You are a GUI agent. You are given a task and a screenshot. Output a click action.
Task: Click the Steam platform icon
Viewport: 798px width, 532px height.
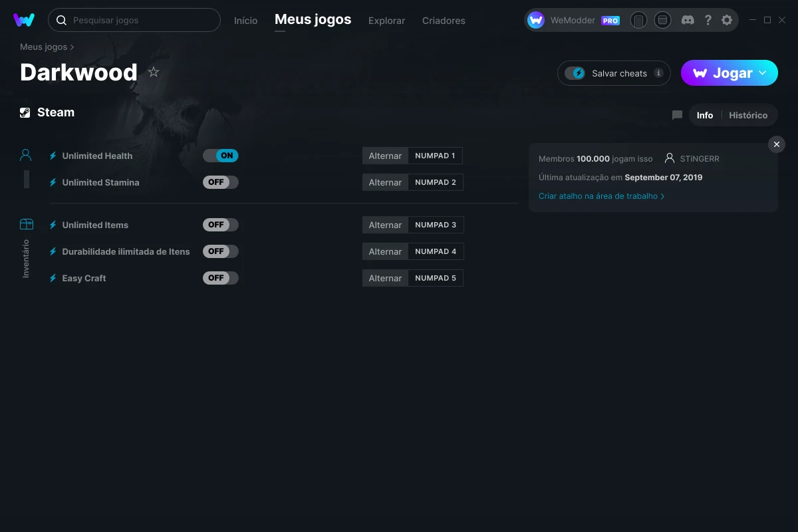(x=25, y=112)
